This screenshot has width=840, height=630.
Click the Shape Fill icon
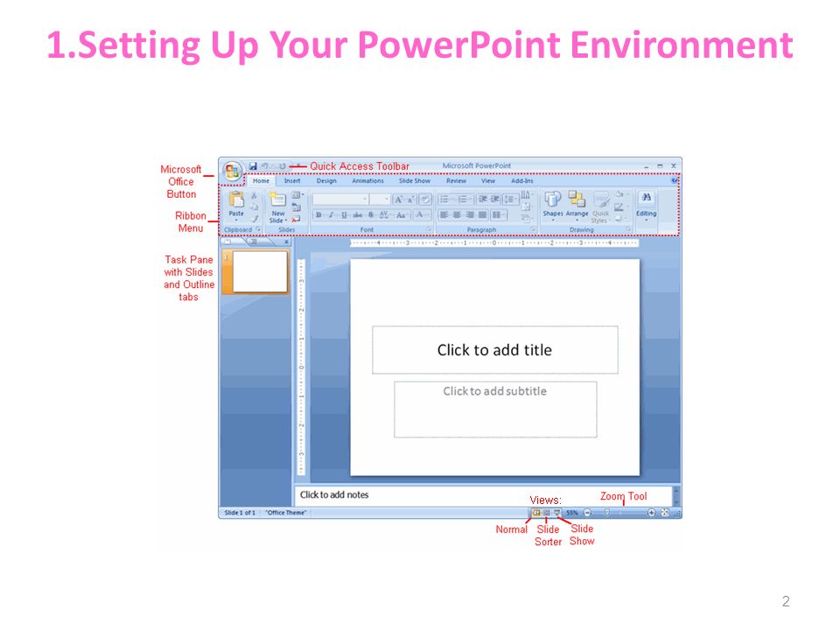(620, 194)
